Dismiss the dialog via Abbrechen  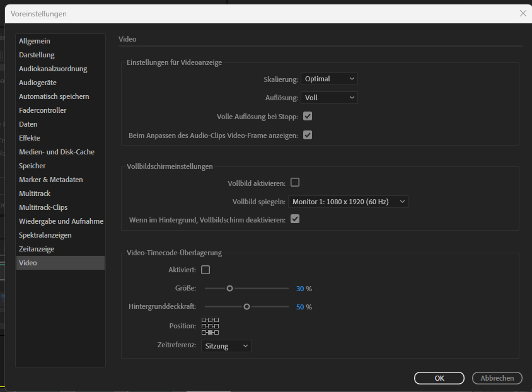tap(497, 378)
